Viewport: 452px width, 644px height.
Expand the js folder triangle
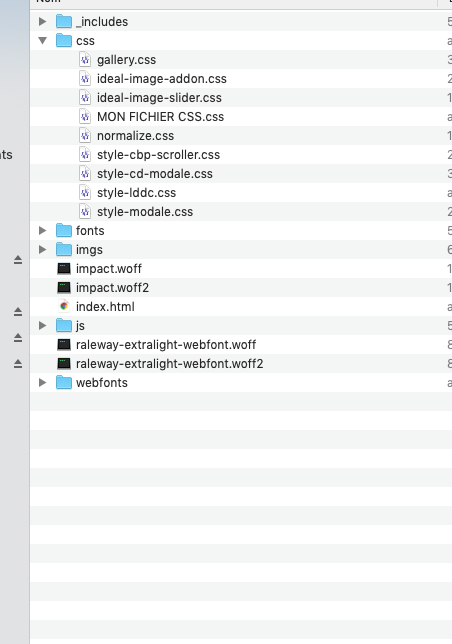pyautogui.click(x=42, y=325)
